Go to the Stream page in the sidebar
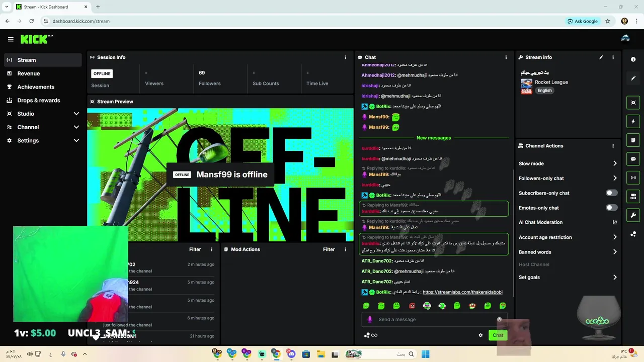The height and width of the screenshot is (362, 644). [x=43, y=60]
